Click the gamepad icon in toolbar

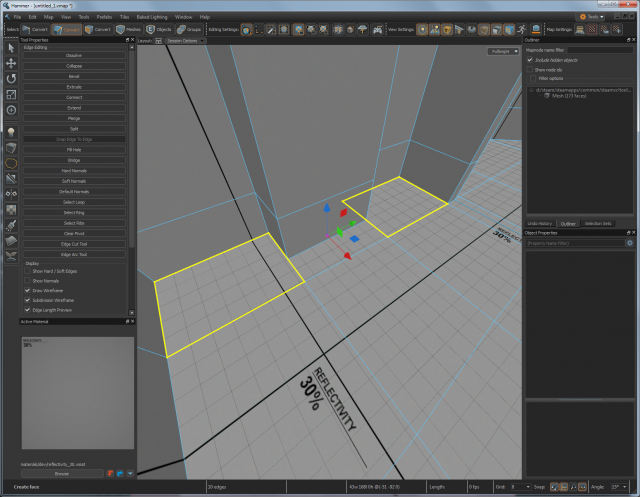378,29
